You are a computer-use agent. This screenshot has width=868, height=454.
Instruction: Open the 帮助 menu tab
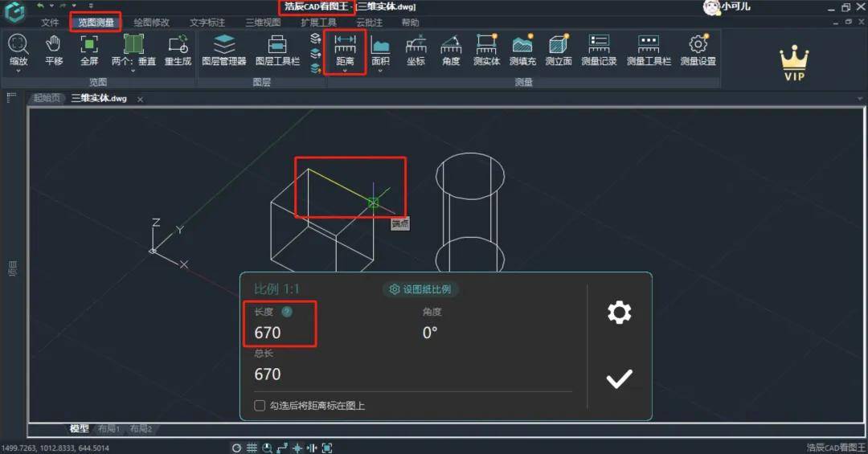pos(410,22)
